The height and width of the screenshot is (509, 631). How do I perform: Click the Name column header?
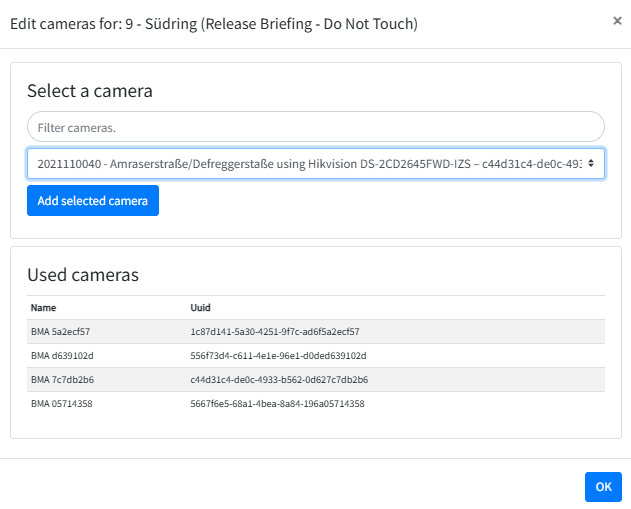(x=43, y=308)
